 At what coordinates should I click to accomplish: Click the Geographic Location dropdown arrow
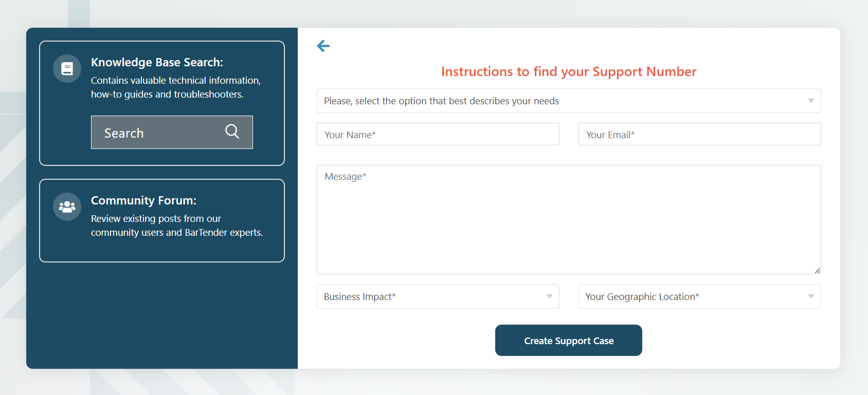click(x=811, y=296)
